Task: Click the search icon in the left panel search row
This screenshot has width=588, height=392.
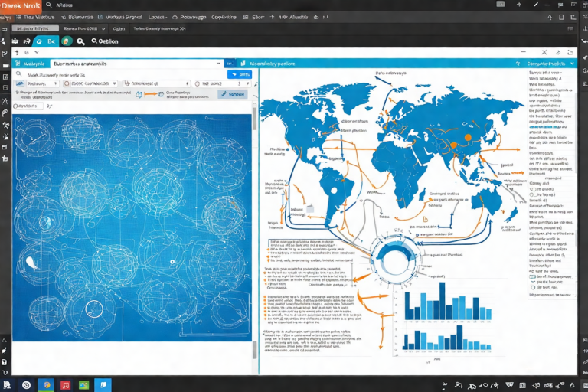Action: 19,75
